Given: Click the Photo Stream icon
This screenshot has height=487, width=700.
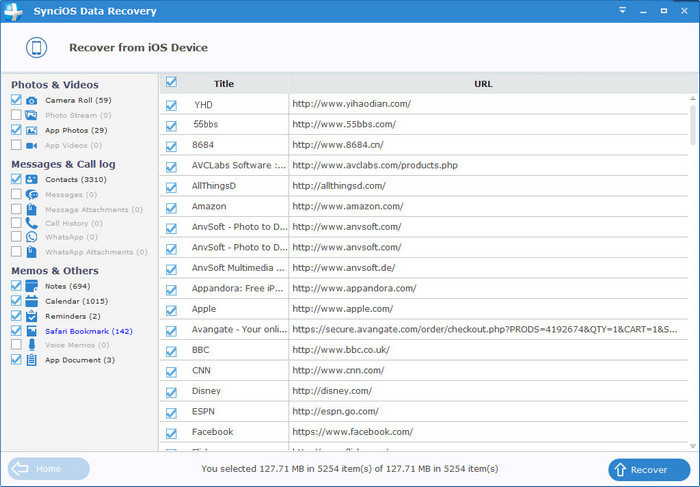Looking at the screenshot, I should click(31, 115).
